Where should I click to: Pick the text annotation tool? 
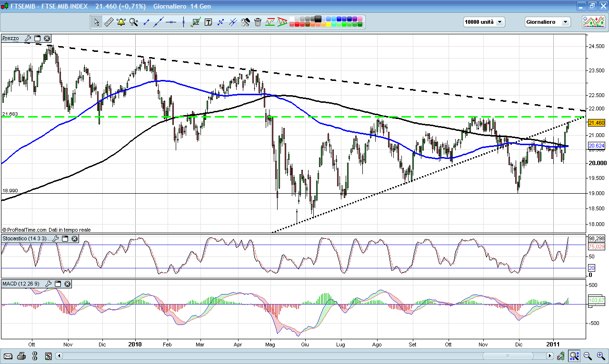pos(208,22)
